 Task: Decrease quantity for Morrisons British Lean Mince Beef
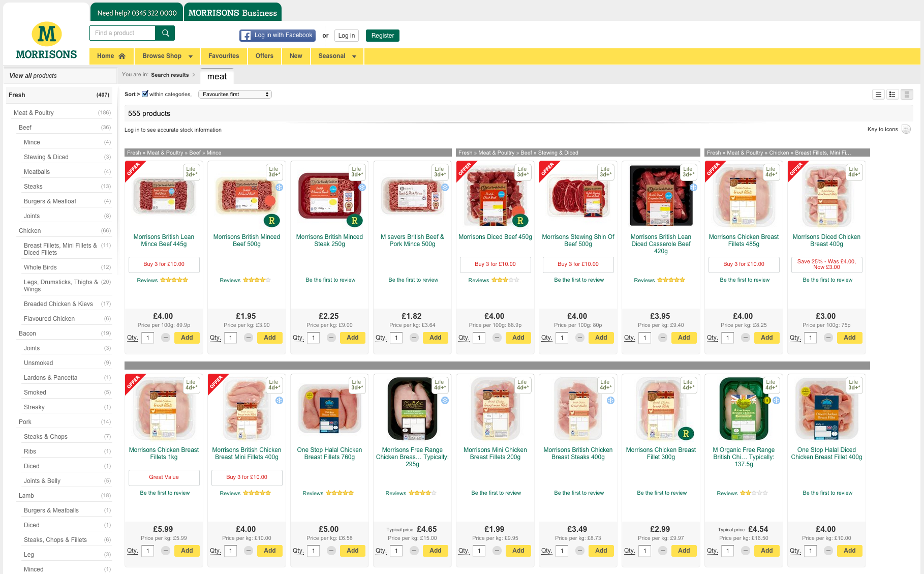[x=165, y=338]
